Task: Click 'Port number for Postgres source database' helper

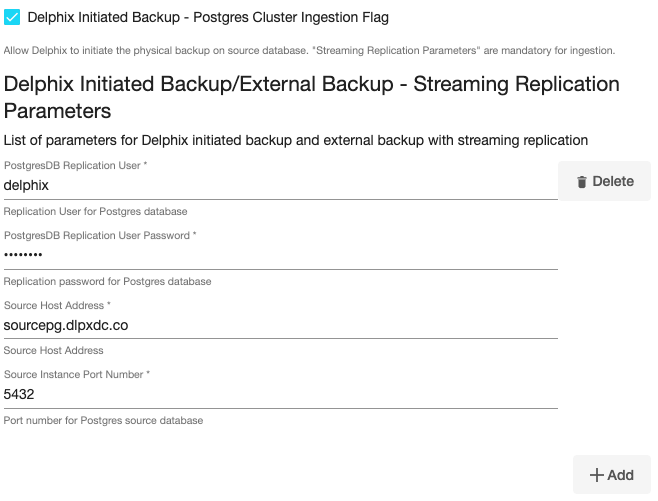Action: pyautogui.click(x=103, y=421)
